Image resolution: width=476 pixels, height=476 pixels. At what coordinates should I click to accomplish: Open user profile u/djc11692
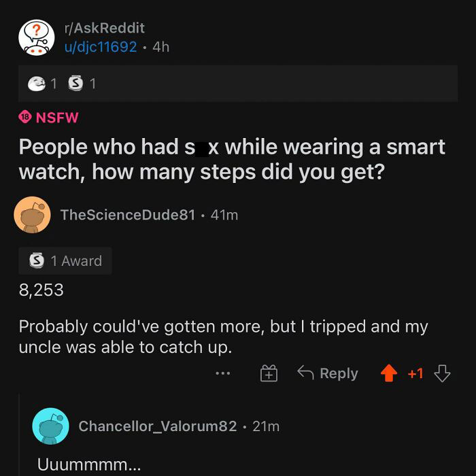point(101,47)
